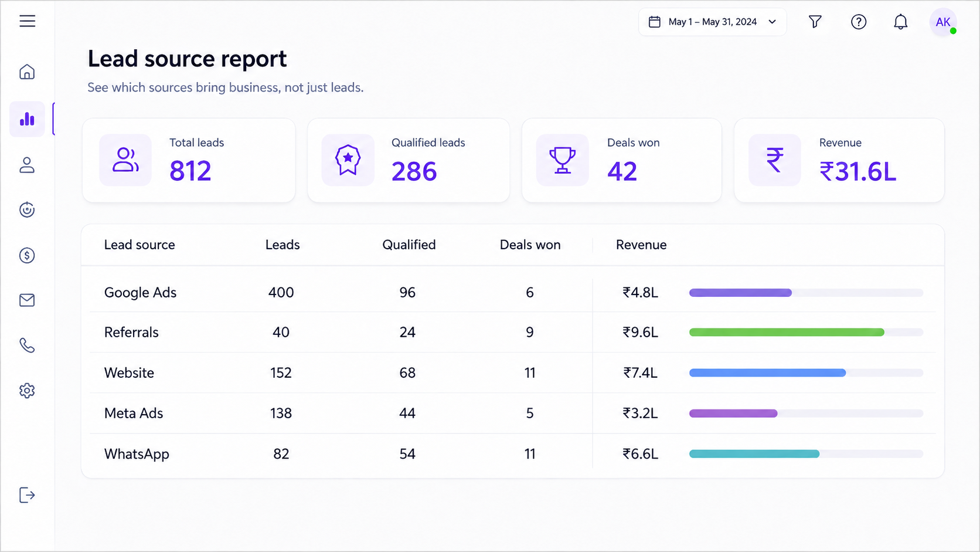The height and width of the screenshot is (552, 980).
Task: Click calendar icon in date picker
Action: point(655,22)
